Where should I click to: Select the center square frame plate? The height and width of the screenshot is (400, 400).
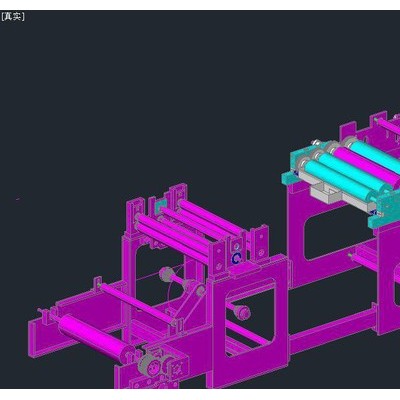[248, 320]
